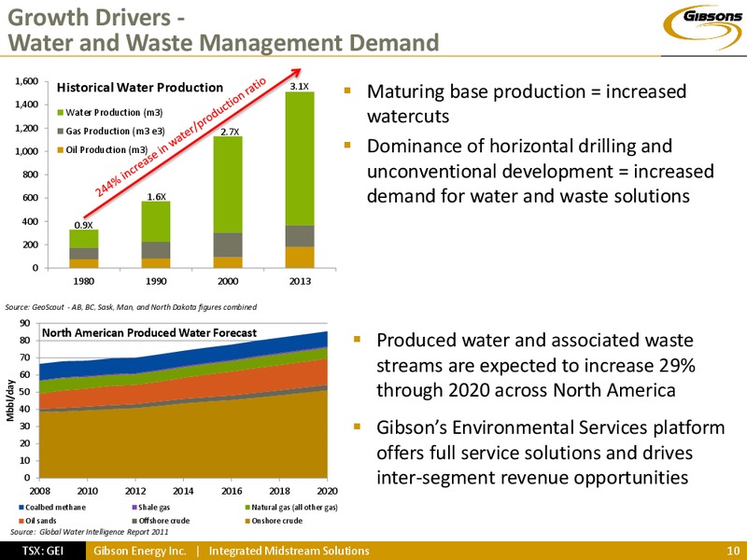
Task: Click the 'Historical Water Production' chart title
Action: point(139,88)
